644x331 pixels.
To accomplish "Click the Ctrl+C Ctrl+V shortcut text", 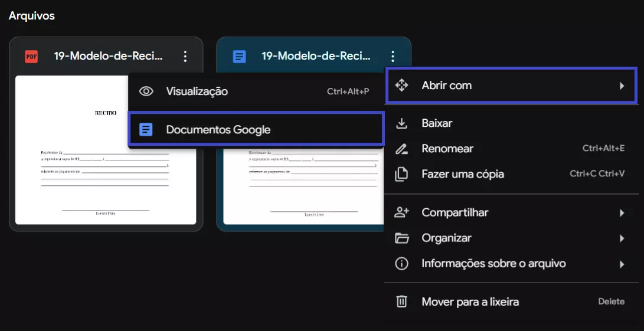I will tap(597, 174).
